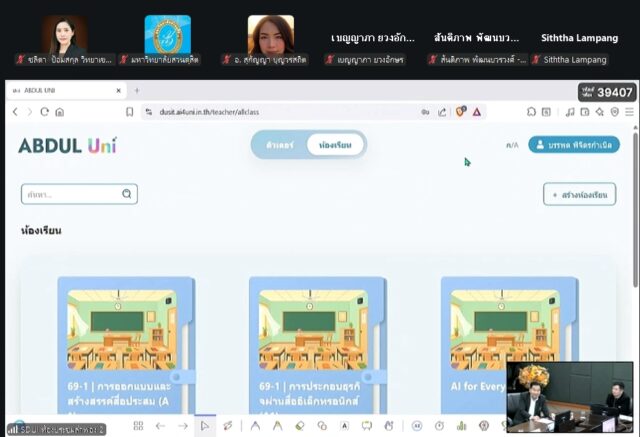Viewport: 640px width, 437px height.
Task: Click the grid view icon in annotation toolbar
Action: (x=138, y=426)
